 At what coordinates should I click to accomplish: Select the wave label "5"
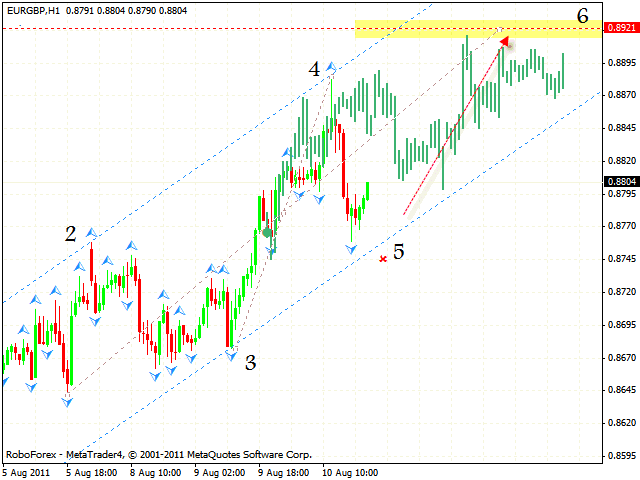point(398,251)
